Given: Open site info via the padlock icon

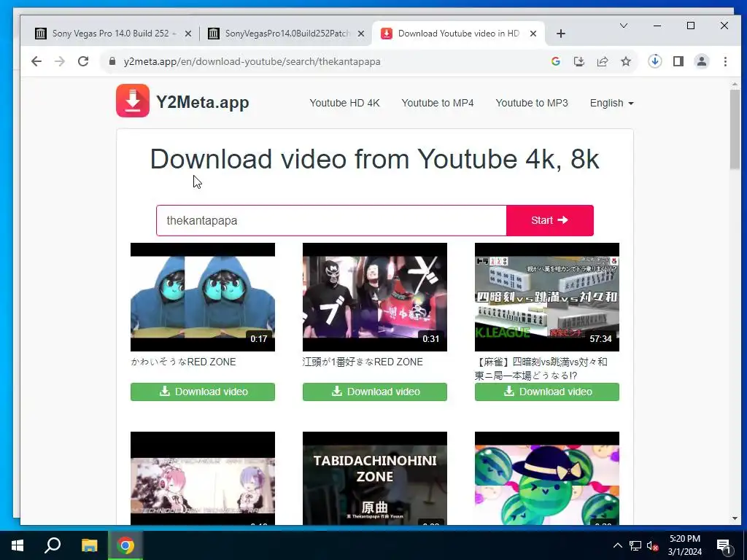Looking at the screenshot, I should pos(112,61).
